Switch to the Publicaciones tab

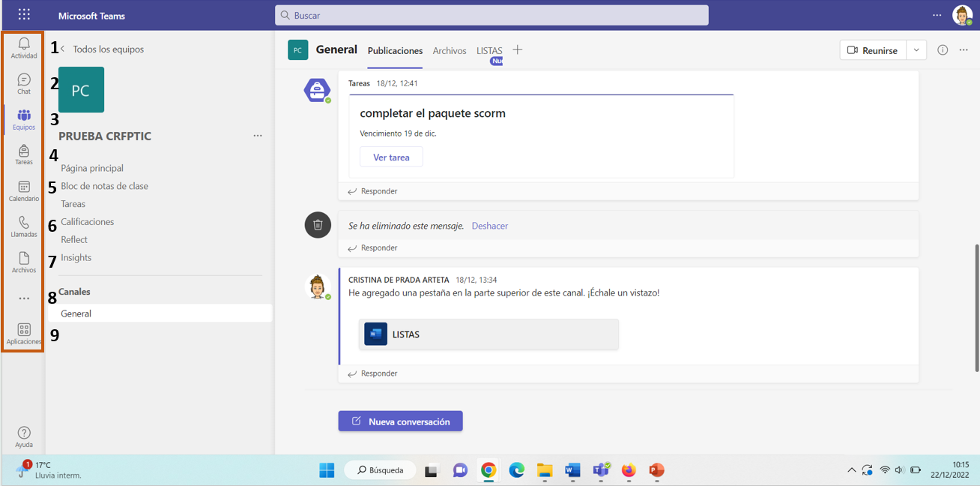pos(395,51)
